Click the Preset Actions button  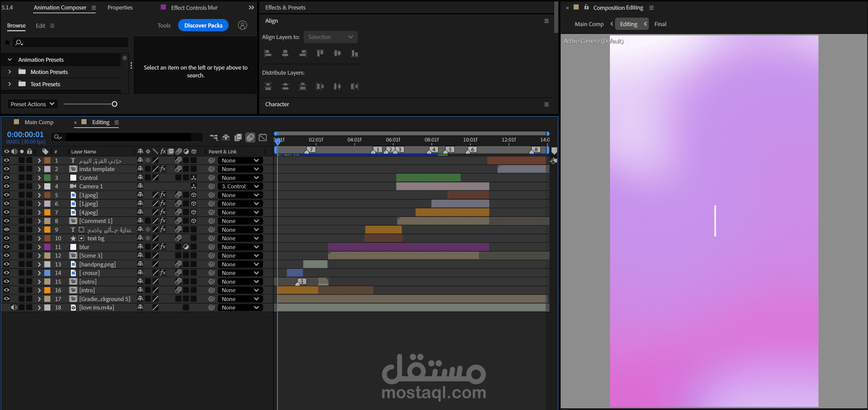pos(32,104)
